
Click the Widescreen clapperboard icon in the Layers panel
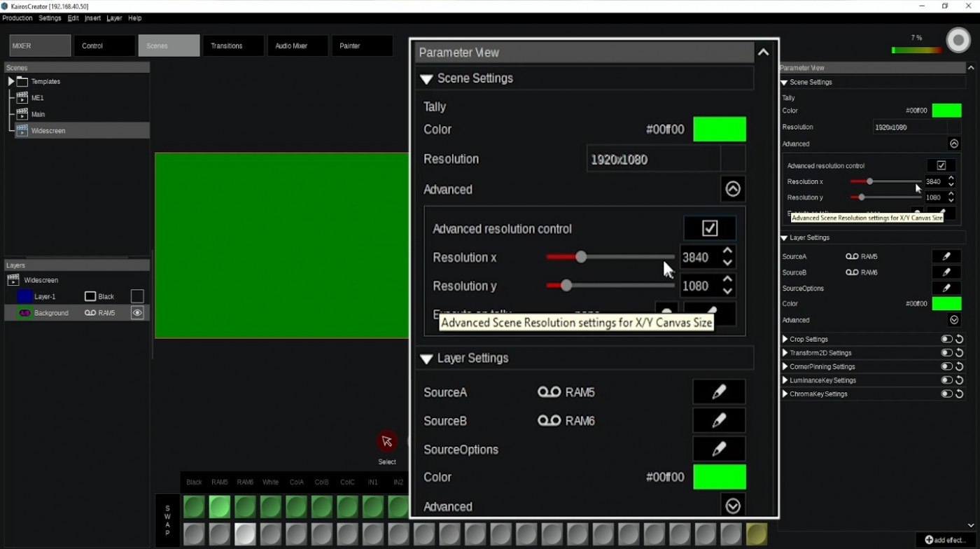(x=13, y=280)
